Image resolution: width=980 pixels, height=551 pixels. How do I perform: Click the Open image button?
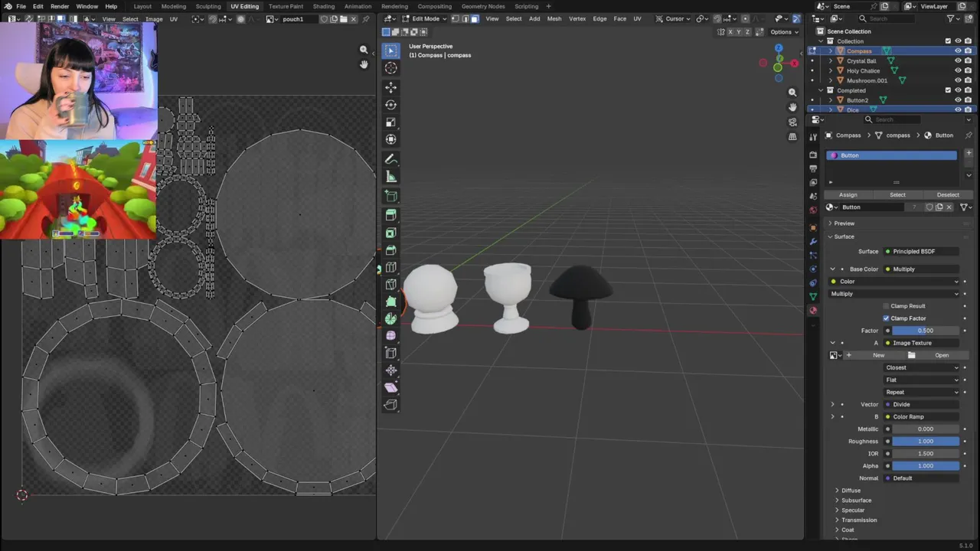tap(942, 355)
